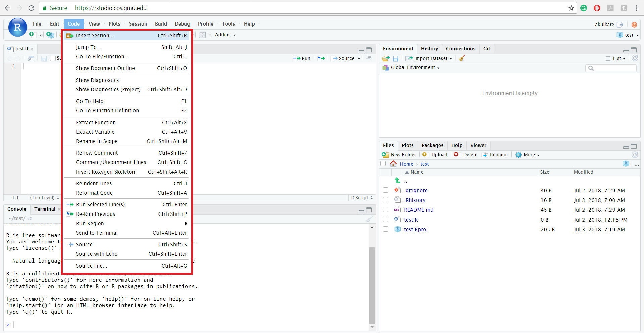Click the Run button in editor

click(x=302, y=58)
